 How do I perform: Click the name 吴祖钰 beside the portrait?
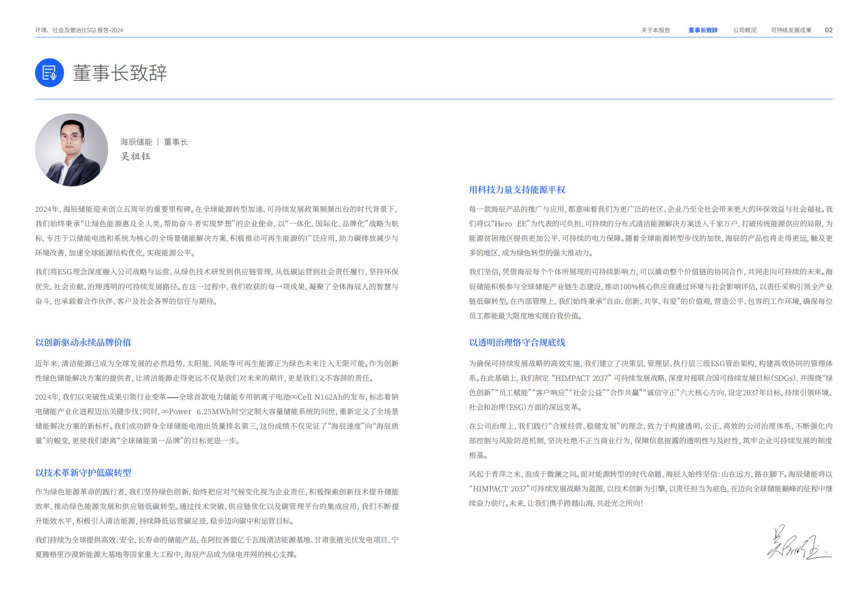[x=135, y=156]
